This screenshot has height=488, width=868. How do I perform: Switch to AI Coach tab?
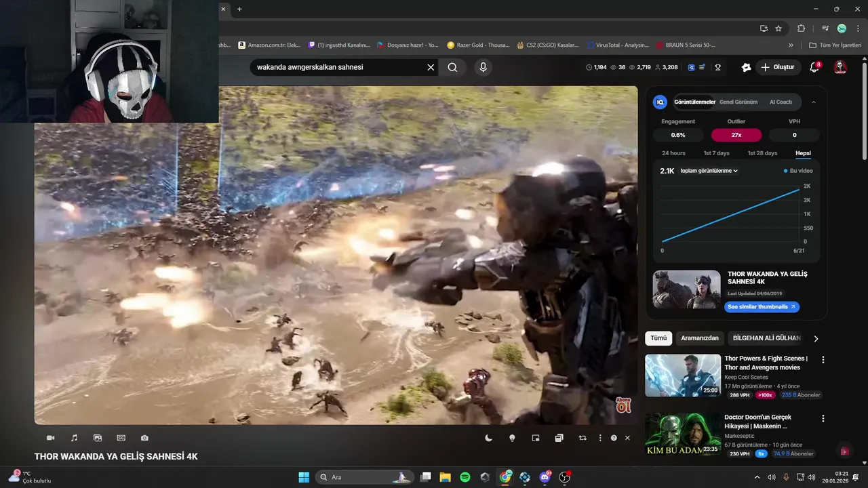coord(781,102)
